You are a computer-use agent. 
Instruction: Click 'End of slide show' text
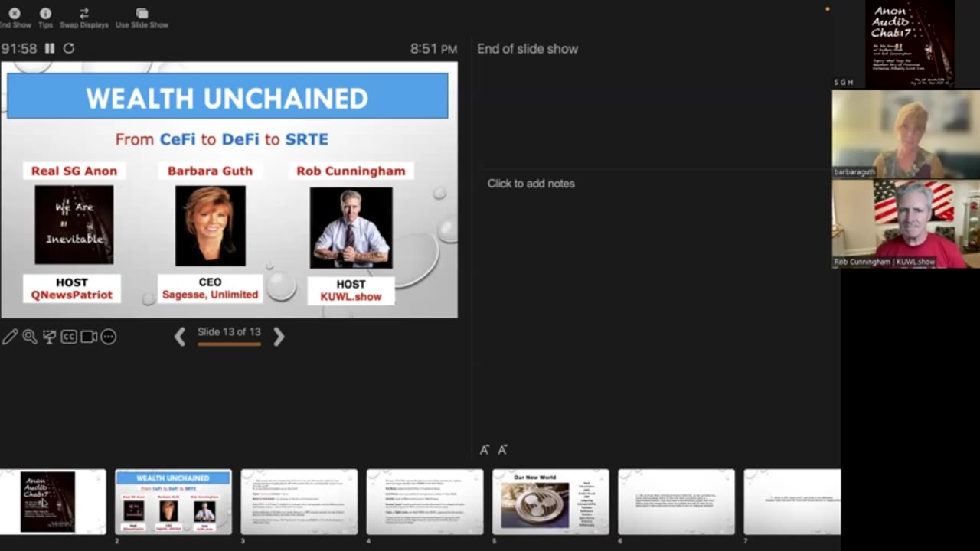(x=528, y=49)
